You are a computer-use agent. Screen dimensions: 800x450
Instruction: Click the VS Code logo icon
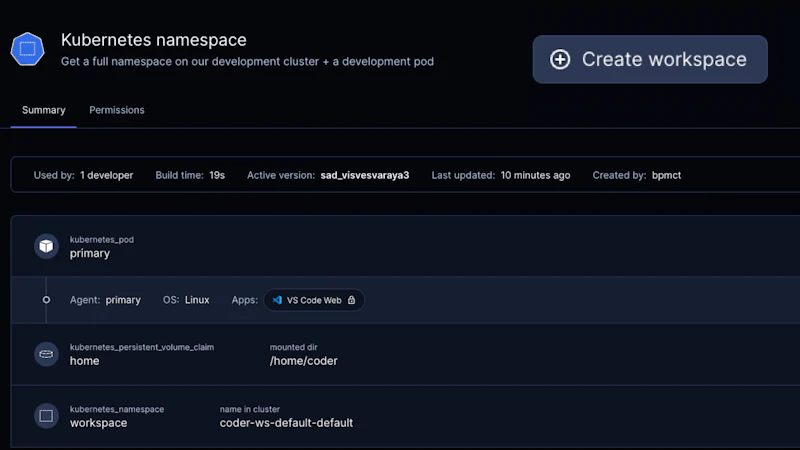pyautogui.click(x=277, y=300)
